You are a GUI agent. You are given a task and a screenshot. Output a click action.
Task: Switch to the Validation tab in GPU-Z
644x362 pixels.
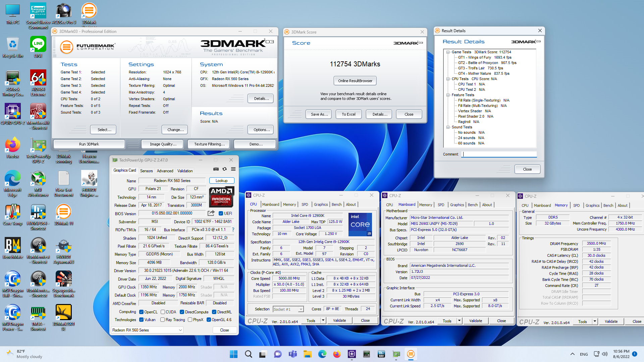(x=185, y=171)
